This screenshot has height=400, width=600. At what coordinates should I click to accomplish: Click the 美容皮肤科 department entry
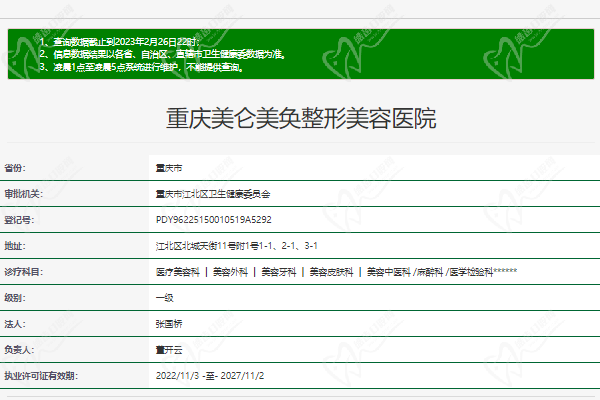pyautogui.click(x=331, y=272)
